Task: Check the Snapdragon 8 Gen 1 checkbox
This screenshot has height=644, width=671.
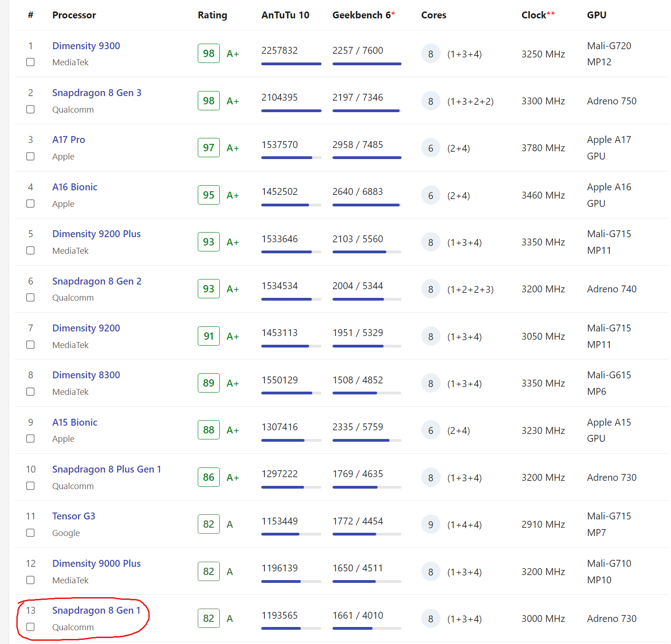Action: (x=30, y=627)
